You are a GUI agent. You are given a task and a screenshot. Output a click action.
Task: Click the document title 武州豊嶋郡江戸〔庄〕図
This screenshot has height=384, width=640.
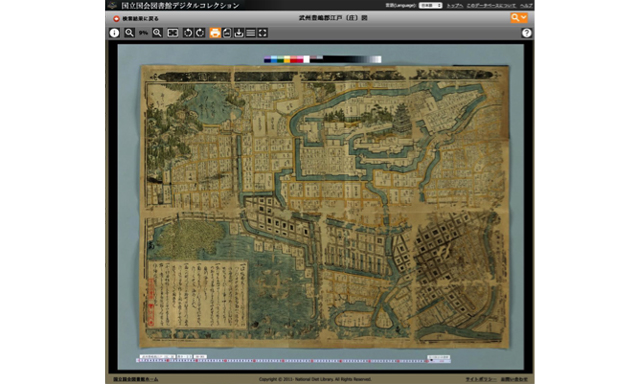[333, 18]
